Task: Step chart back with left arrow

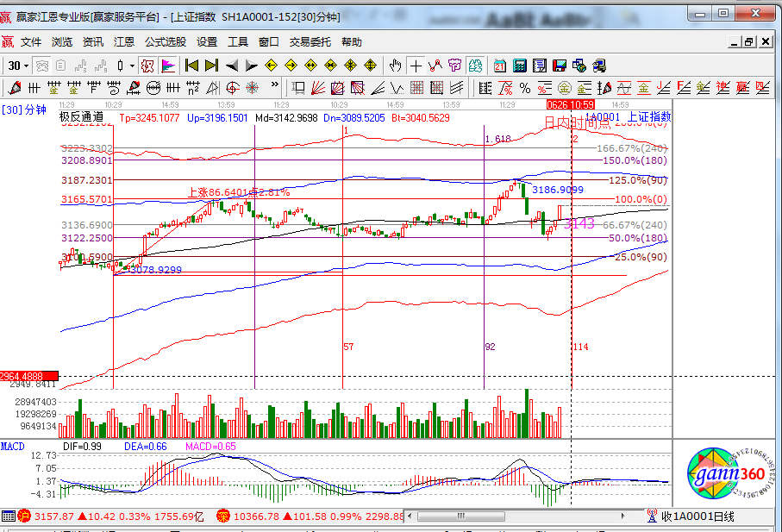Action: 231,66
